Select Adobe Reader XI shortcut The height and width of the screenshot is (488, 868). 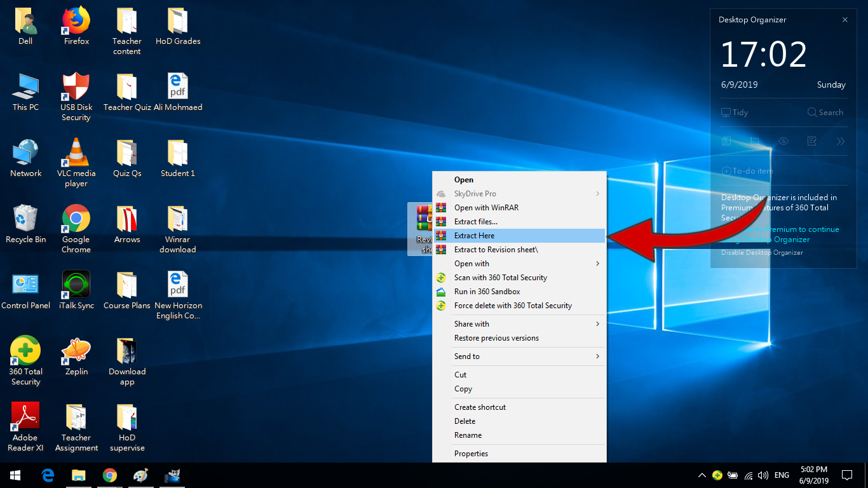25,428
